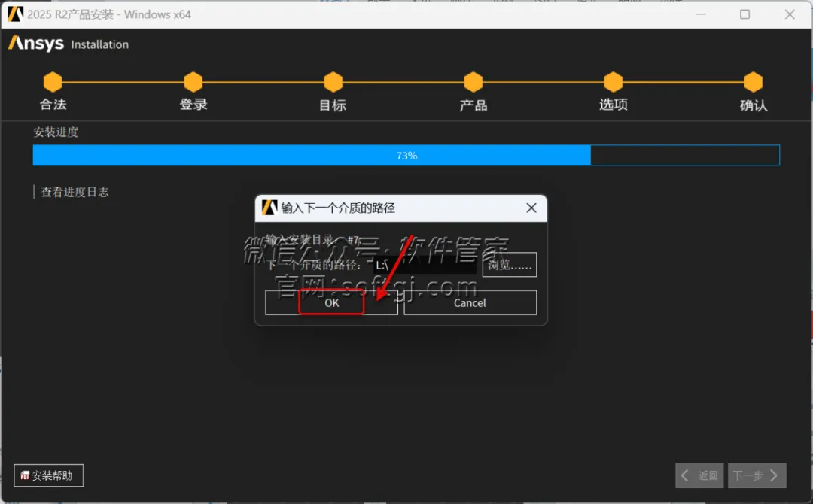Click the Ansys Installation header logo
Viewport: 813px width, 504px height.
click(69, 44)
